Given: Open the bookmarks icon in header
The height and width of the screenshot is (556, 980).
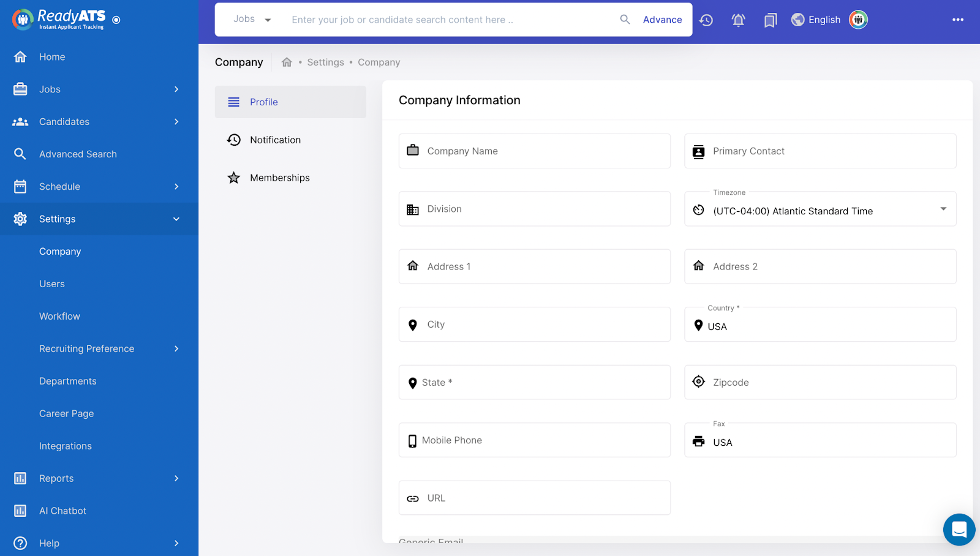Looking at the screenshot, I should (771, 20).
